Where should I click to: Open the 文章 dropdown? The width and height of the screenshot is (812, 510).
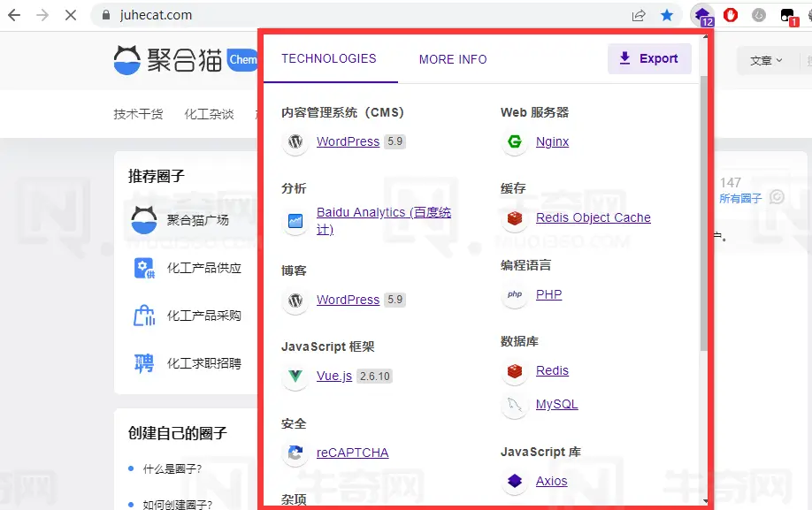(766, 61)
